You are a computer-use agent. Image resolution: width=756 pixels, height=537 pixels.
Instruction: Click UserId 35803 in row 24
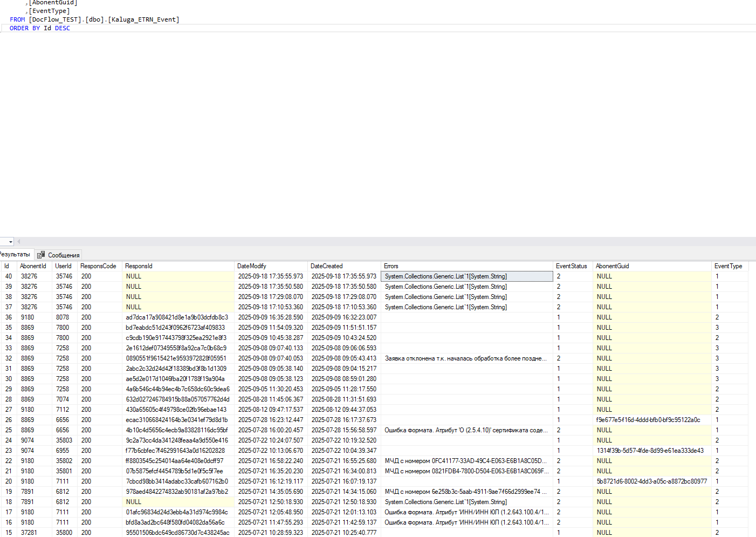pyautogui.click(x=64, y=440)
